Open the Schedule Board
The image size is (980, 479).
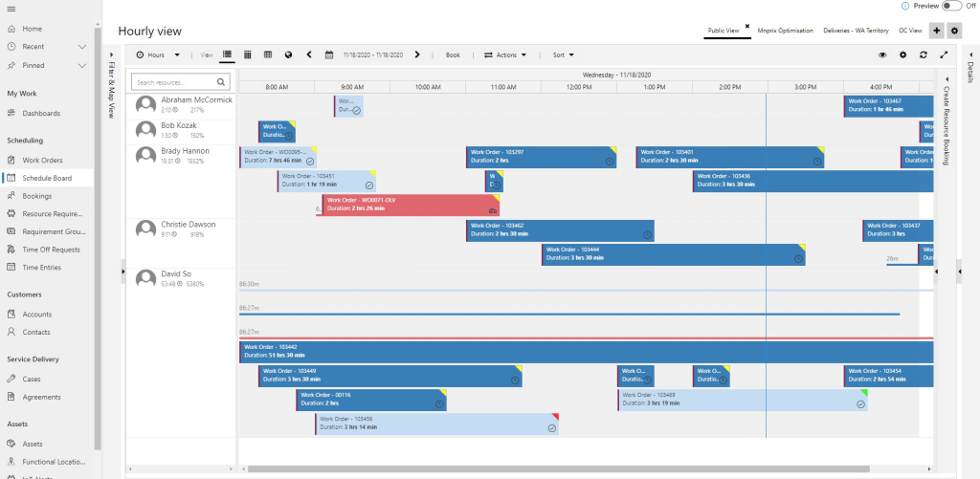47,178
